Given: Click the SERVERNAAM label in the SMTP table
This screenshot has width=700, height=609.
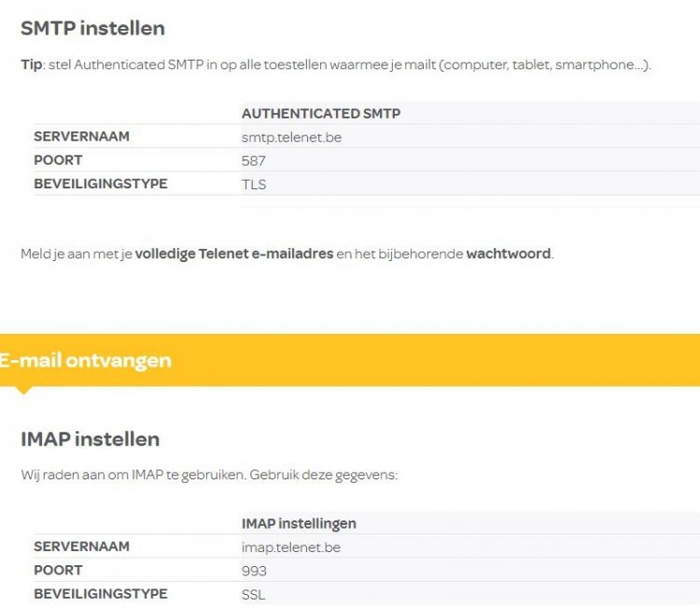Looking at the screenshot, I should (81, 136).
